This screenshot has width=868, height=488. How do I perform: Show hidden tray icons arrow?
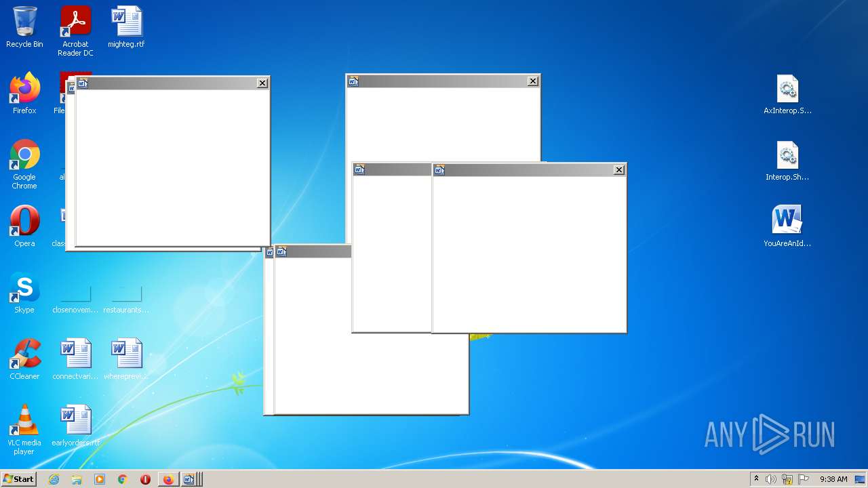(756, 479)
